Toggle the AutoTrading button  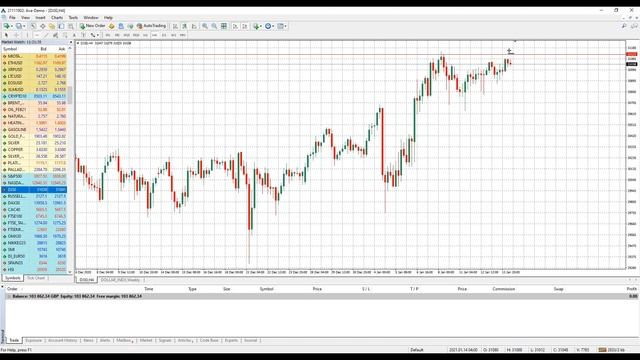click(x=152, y=26)
